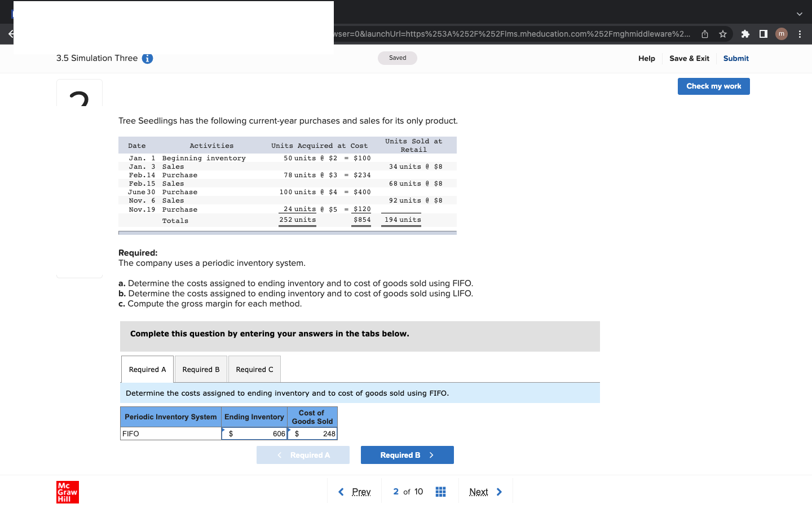
Task: Select the '92 units @ $8' sales cell
Action: pyautogui.click(x=416, y=200)
